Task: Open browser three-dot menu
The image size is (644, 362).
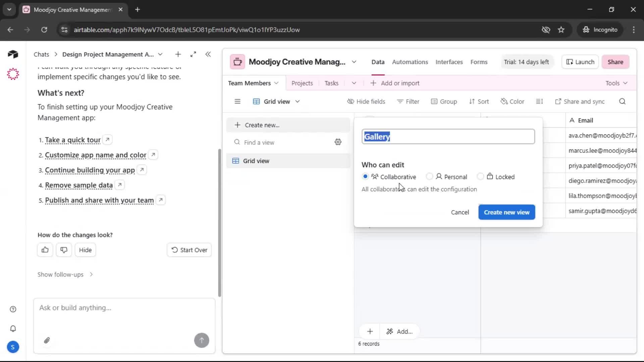Action: pyautogui.click(x=634, y=29)
